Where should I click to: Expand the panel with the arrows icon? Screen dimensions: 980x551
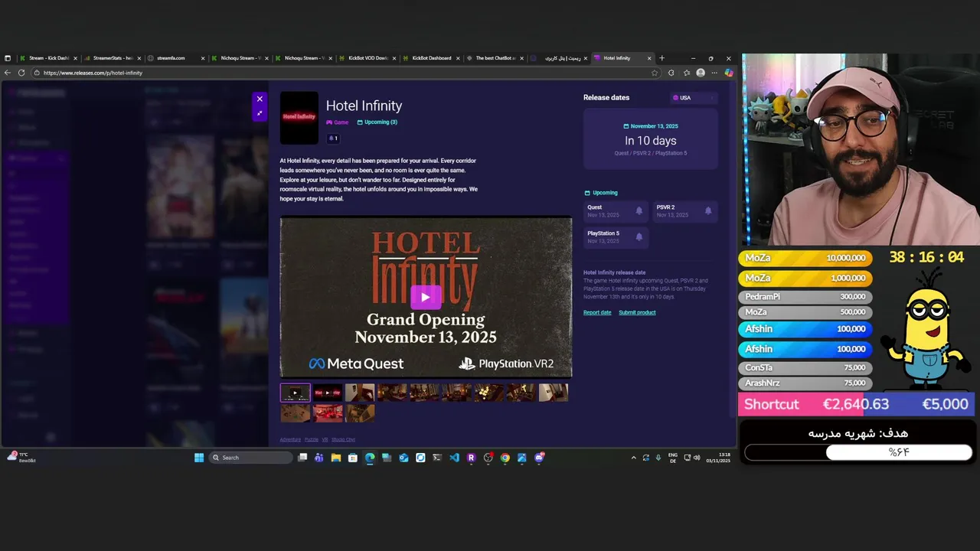coord(260,113)
